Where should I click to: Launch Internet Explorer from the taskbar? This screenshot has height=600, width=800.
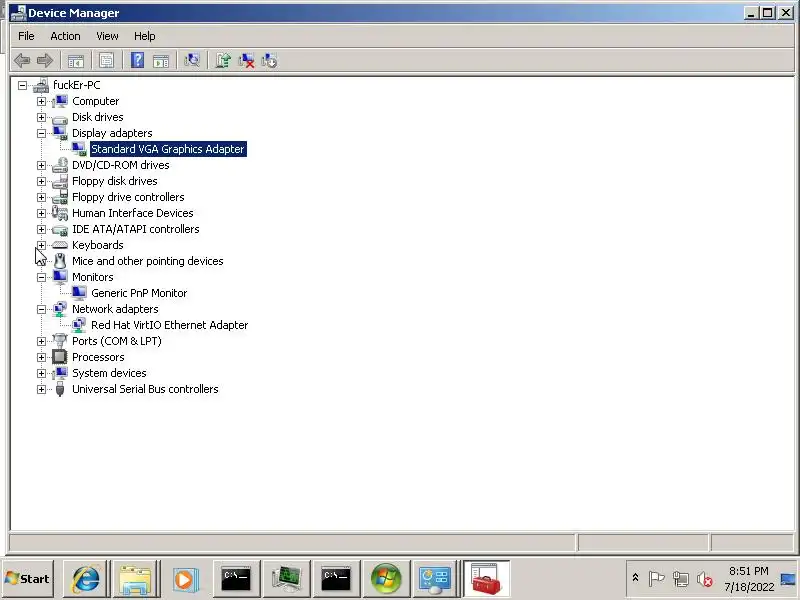86,579
